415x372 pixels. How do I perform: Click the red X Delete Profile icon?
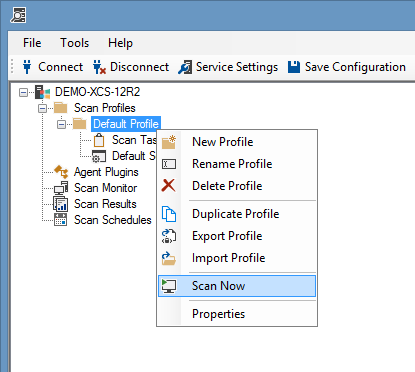pyautogui.click(x=168, y=185)
